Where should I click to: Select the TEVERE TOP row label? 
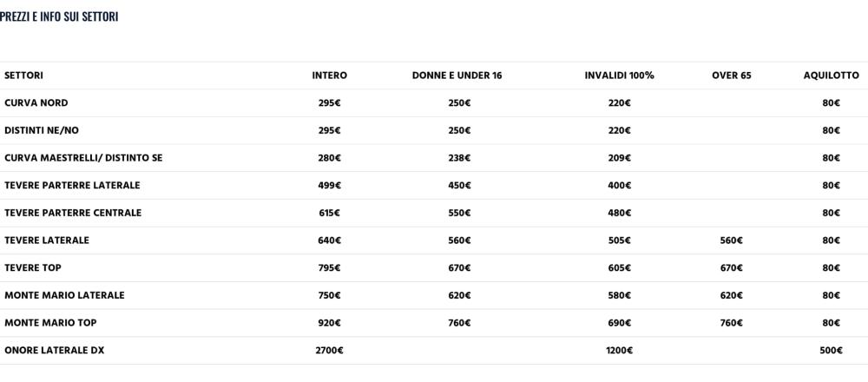click(x=33, y=267)
